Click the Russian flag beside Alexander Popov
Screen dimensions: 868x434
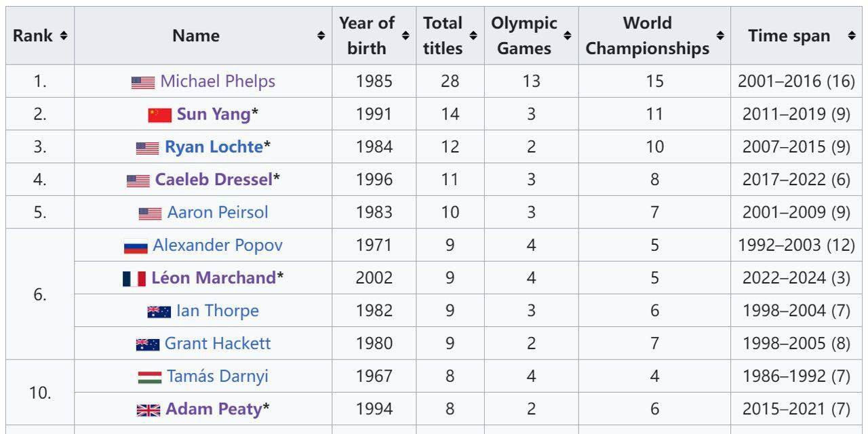pos(136,246)
